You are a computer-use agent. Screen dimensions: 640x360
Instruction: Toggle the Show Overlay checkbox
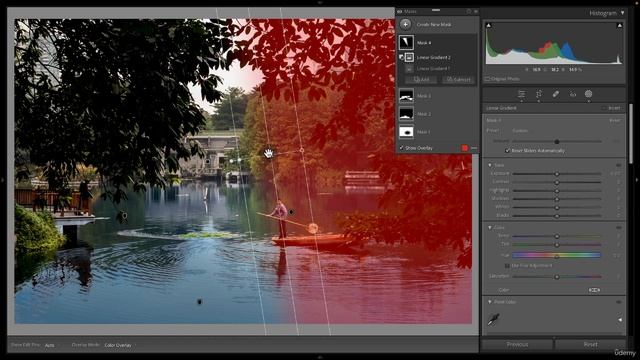tap(401, 148)
